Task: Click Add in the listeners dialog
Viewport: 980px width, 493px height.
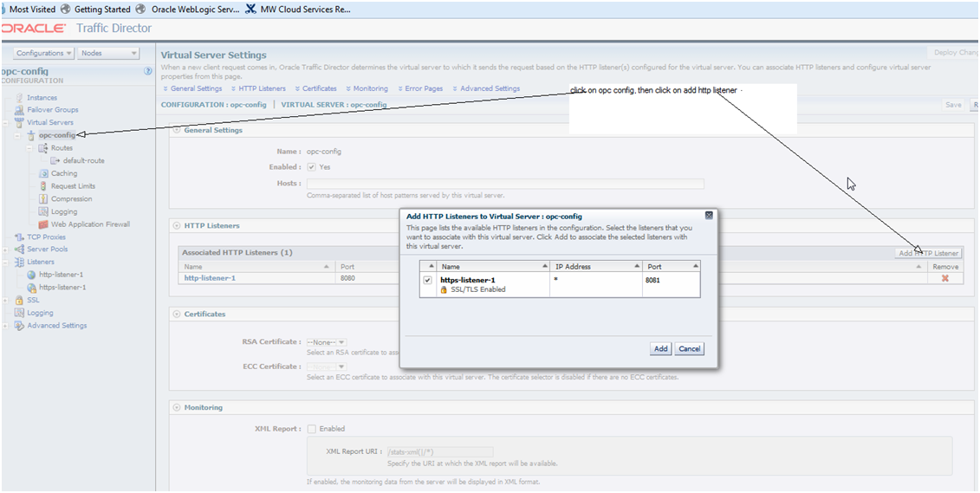Action: coord(660,348)
